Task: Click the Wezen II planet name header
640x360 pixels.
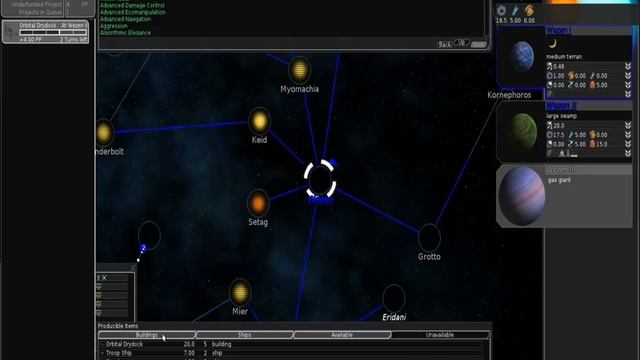Action: [561, 106]
